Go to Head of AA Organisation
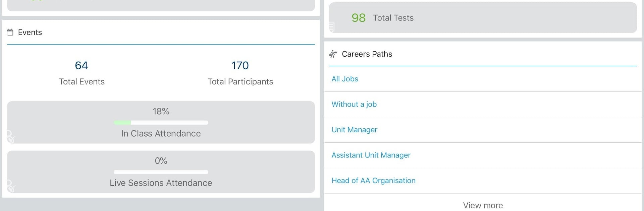The image size is (644, 211). point(373,181)
